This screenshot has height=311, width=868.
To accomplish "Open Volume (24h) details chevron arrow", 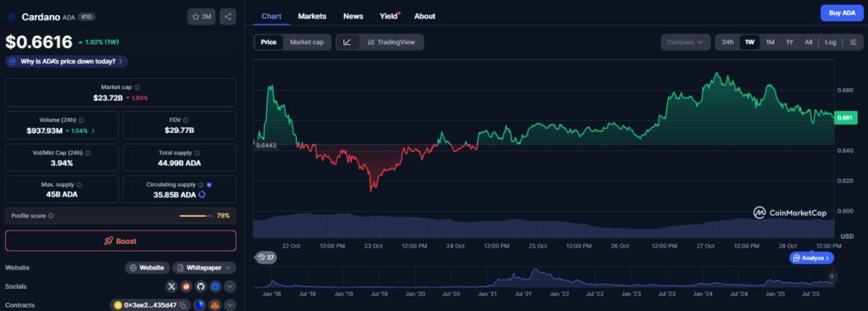I will (93, 131).
